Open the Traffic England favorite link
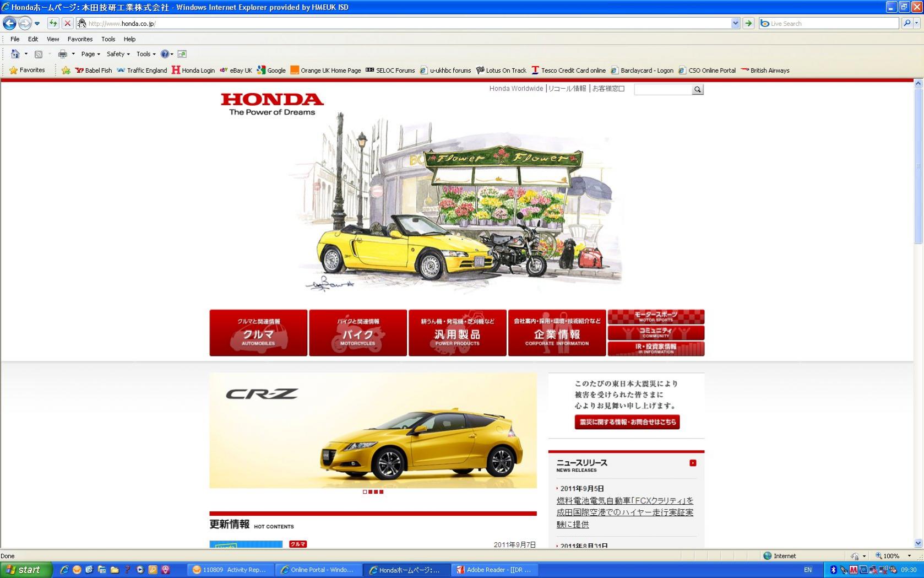Viewport: 924px width, 578px height. coord(142,71)
